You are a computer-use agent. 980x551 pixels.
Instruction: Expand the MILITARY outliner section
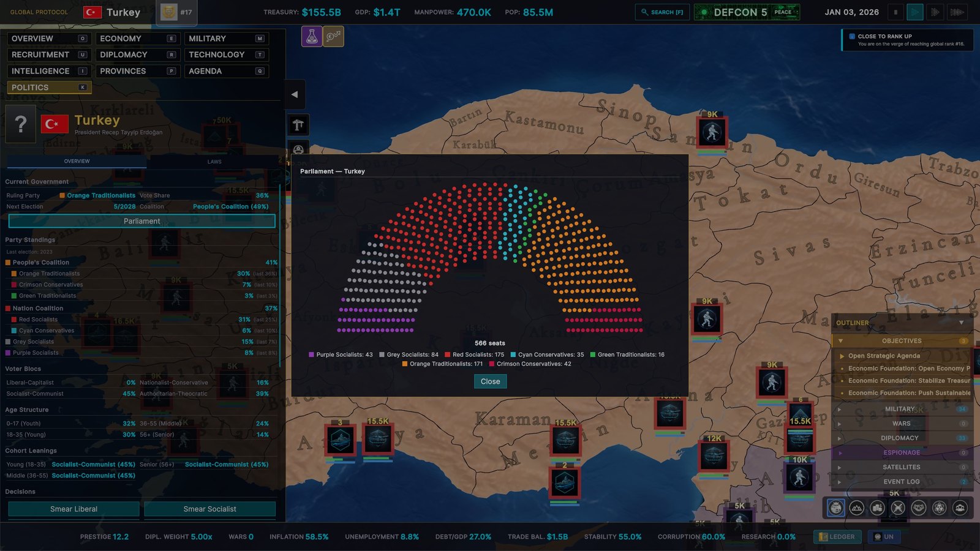tap(901, 409)
